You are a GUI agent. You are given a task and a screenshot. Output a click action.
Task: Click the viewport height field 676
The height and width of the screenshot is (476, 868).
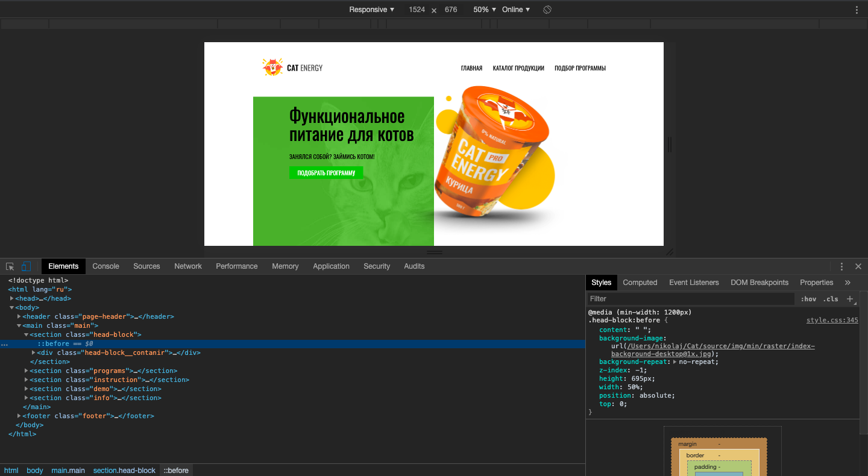451,10
